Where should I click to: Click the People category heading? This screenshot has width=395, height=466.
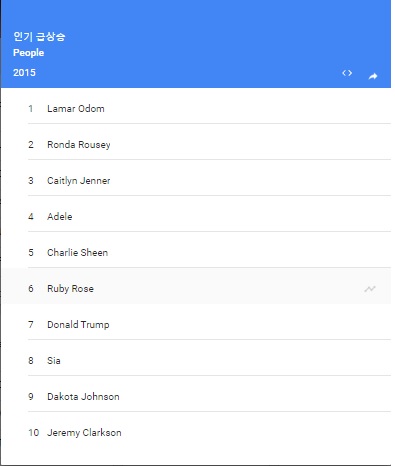click(x=28, y=53)
